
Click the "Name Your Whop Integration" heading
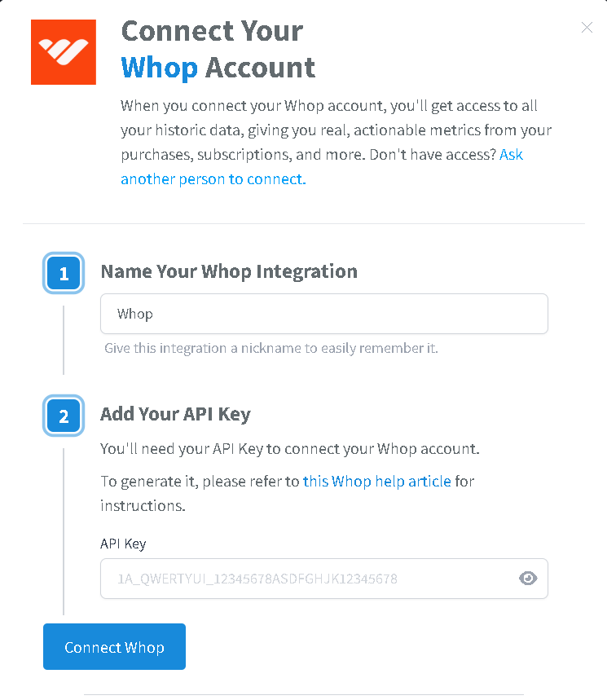tap(228, 271)
